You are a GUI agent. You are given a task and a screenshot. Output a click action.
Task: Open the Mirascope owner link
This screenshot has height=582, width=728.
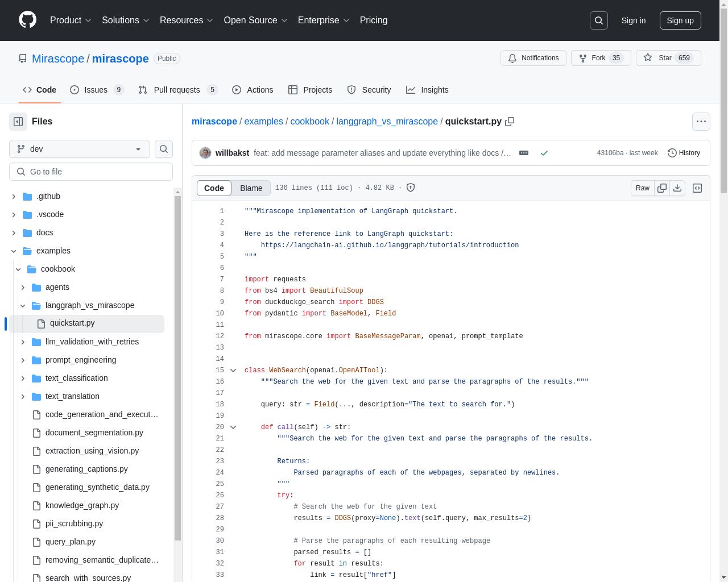tap(58, 59)
